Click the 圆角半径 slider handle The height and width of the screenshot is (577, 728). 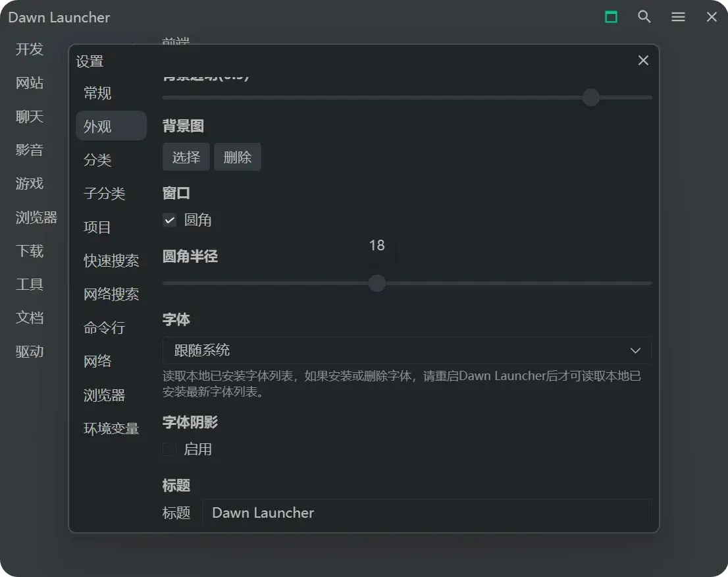point(377,283)
